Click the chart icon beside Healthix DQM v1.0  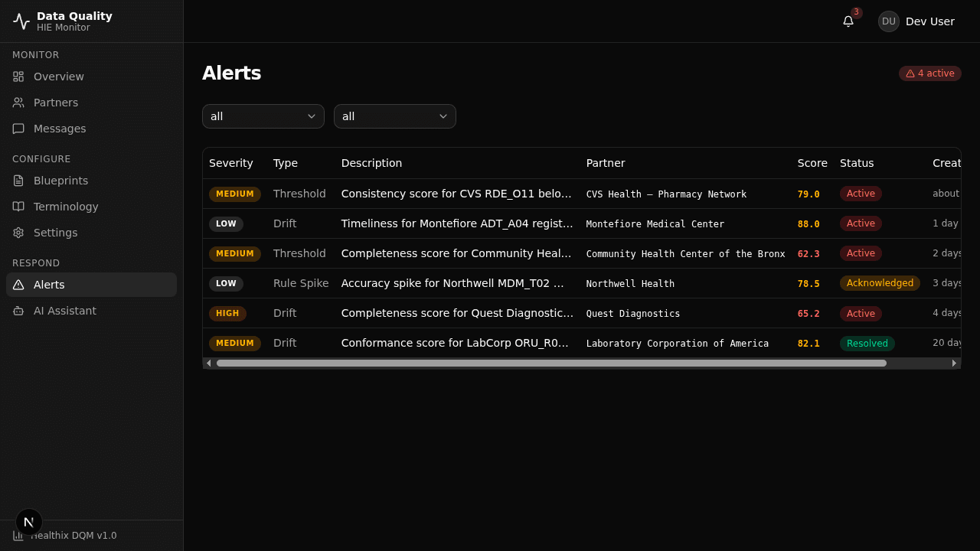[x=18, y=536]
